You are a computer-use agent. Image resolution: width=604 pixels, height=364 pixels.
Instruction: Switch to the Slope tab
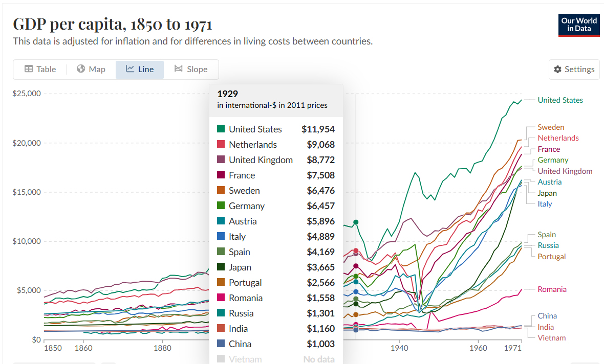pyautogui.click(x=191, y=69)
